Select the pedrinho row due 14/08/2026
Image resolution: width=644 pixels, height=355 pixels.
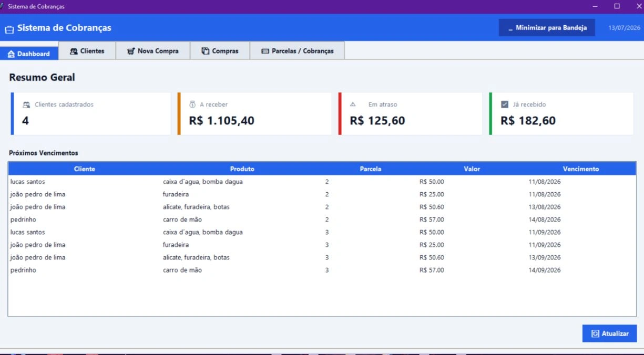[322, 220]
